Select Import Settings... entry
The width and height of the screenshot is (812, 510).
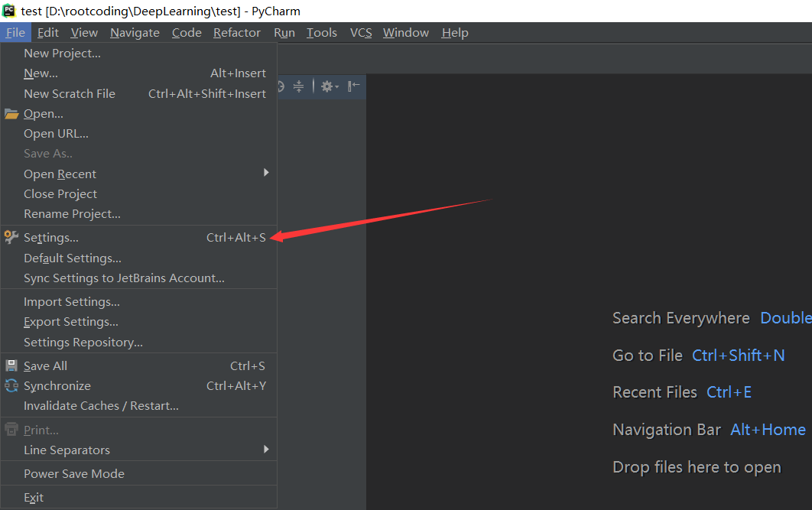pyautogui.click(x=139, y=302)
